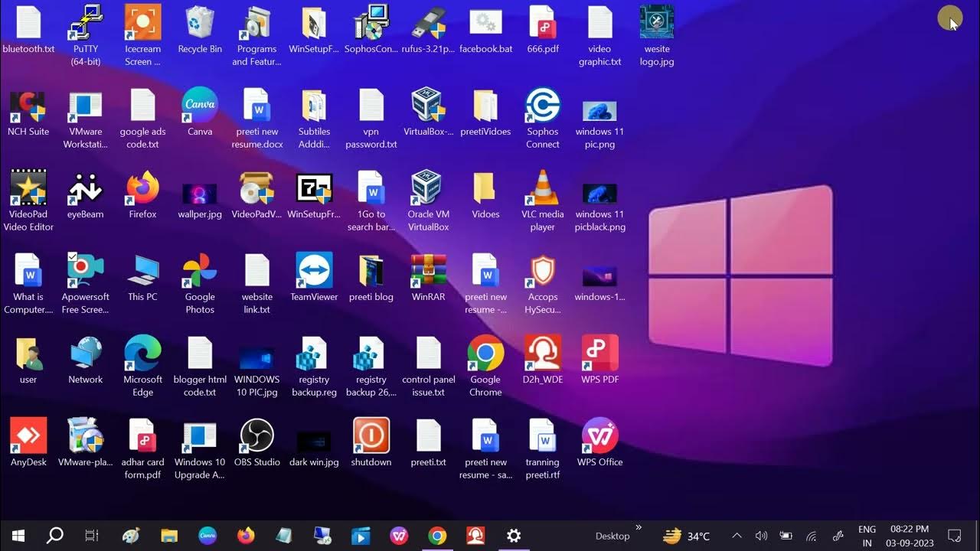This screenshot has height=551, width=980.
Task: Open WPS Office desktop shortcut
Action: pos(599,436)
